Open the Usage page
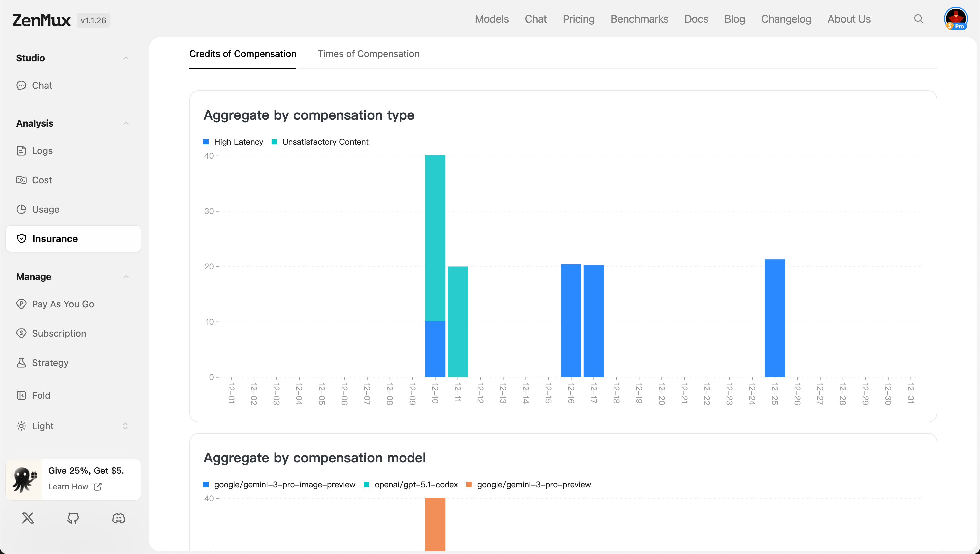The image size is (980, 554). coord(45,209)
